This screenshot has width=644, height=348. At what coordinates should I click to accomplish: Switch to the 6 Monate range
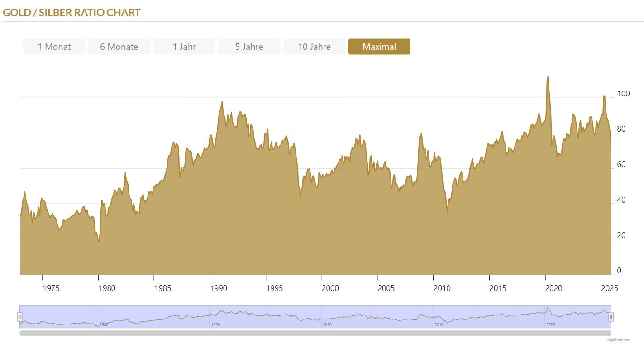coord(119,47)
